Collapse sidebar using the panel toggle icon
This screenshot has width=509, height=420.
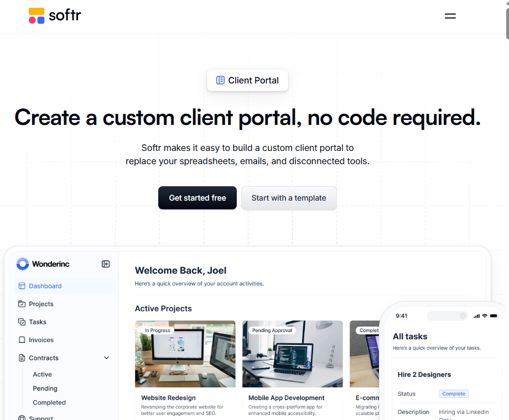[106, 264]
